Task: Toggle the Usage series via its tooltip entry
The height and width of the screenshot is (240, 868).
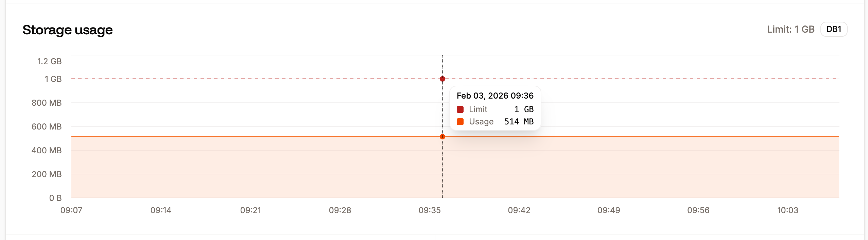Action: [x=481, y=121]
